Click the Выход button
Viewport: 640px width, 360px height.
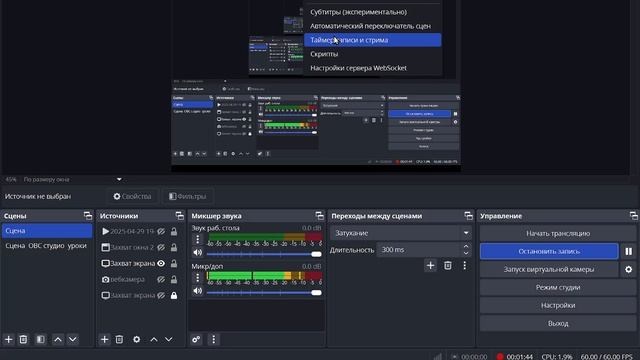tap(558, 323)
